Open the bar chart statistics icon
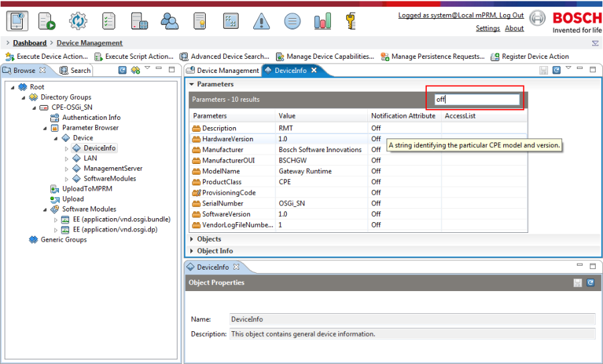The height and width of the screenshot is (364, 603). coord(322,21)
